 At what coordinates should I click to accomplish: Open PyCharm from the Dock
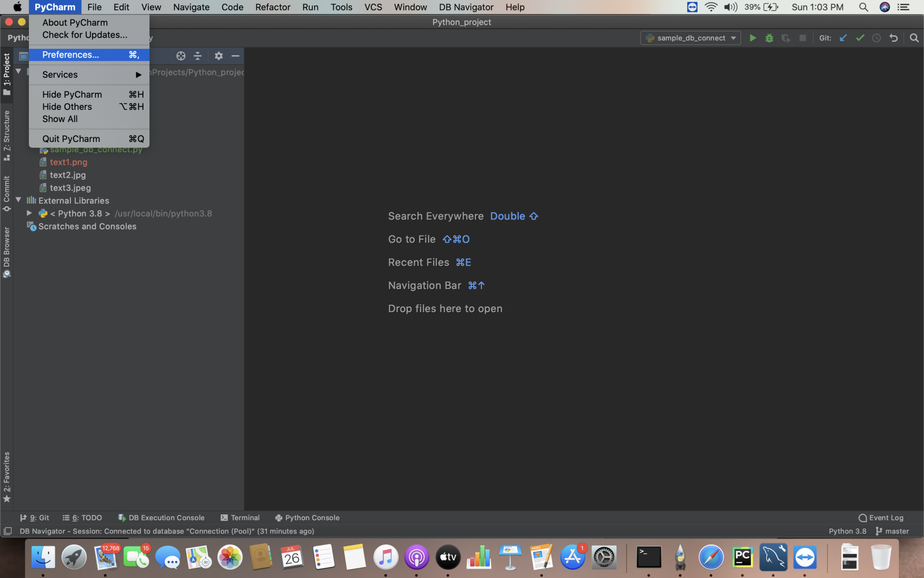[742, 557]
